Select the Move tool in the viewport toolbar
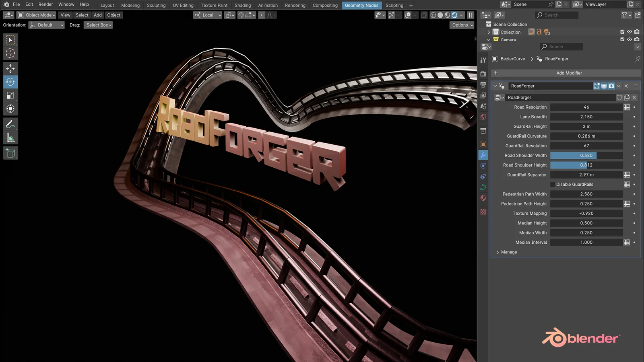The image size is (644, 362). pos(10,68)
